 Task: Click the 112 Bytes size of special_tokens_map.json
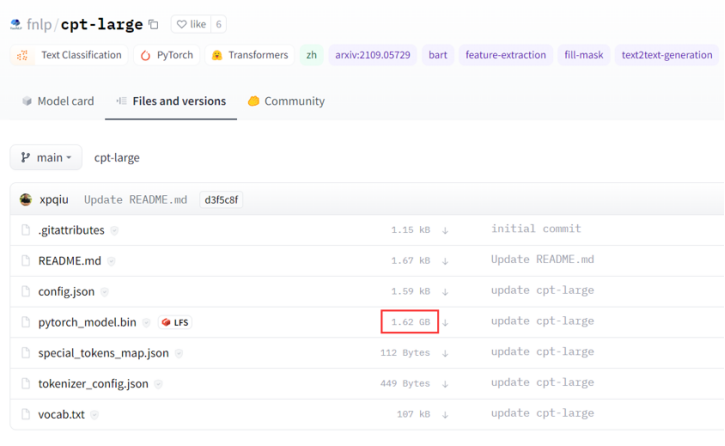[405, 353]
